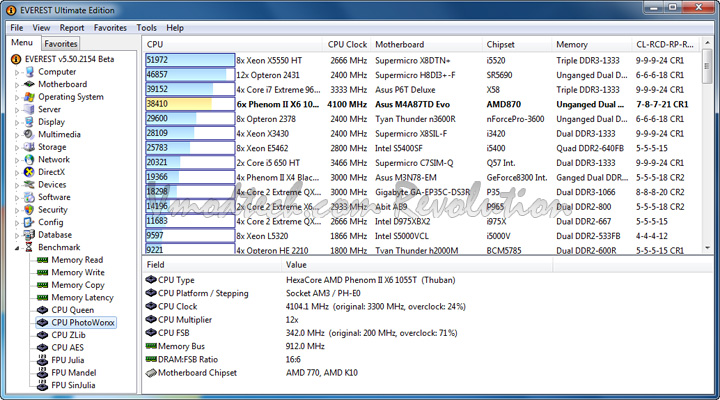Expand the Motherboard tree node
Viewport: 720px width, 400px height.
coord(17,85)
